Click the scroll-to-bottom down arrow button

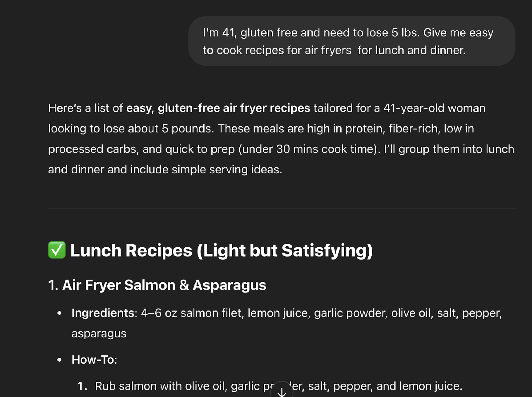click(282, 391)
